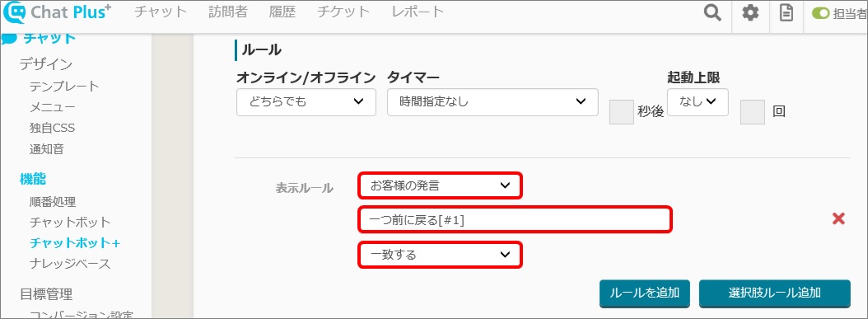Click the document icon in header
Image resolution: width=868 pixels, height=319 pixels.
click(786, 12)
